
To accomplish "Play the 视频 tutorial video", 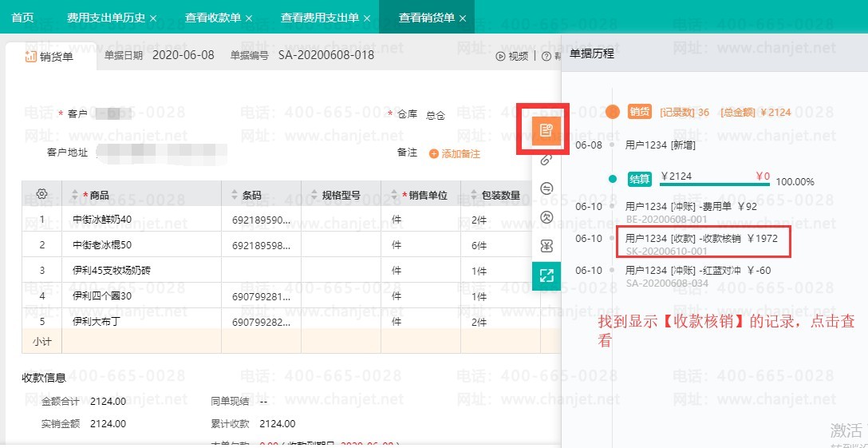I will pos(512,56).
